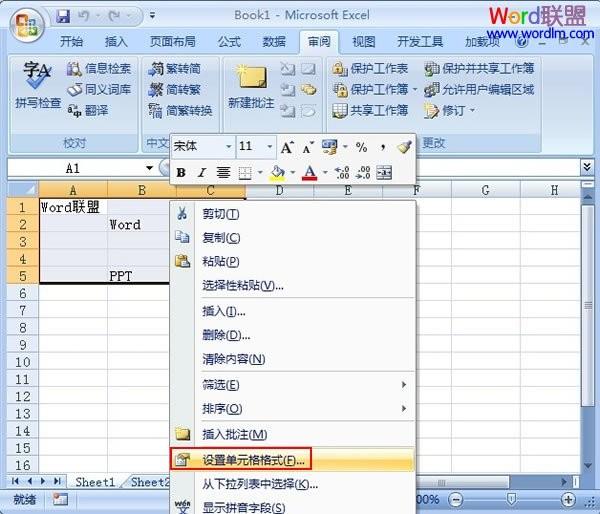Convert traditional to simplified (繁转简)
Image resolution: width=600 pixels, height=514 pixels.
click(x=174, y=69)
